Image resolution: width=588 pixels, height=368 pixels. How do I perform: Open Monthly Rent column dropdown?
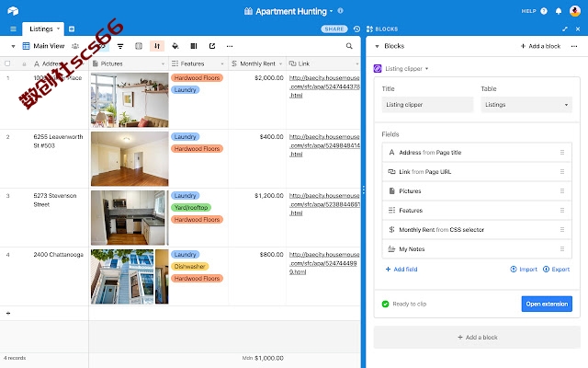(x=280, y=63)
